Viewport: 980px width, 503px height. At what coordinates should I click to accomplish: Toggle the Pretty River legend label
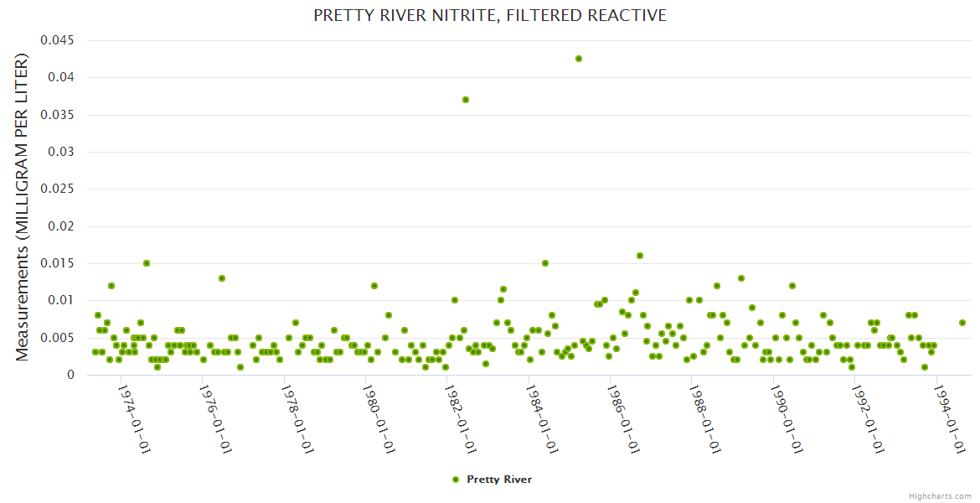click(x=499, y=480)
